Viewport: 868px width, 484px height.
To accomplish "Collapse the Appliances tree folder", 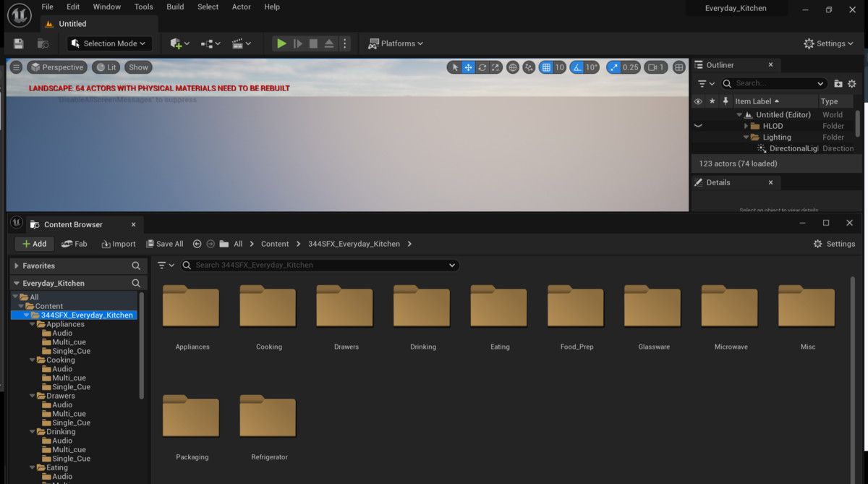I will (x=32, y=324).
